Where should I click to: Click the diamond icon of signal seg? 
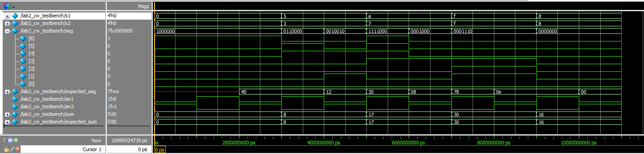point(15,31)
